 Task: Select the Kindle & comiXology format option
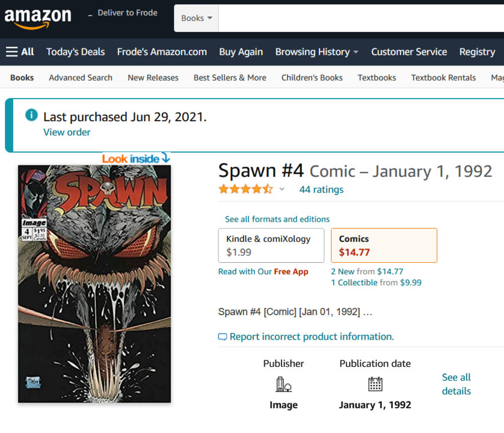(x=271, y=245)
